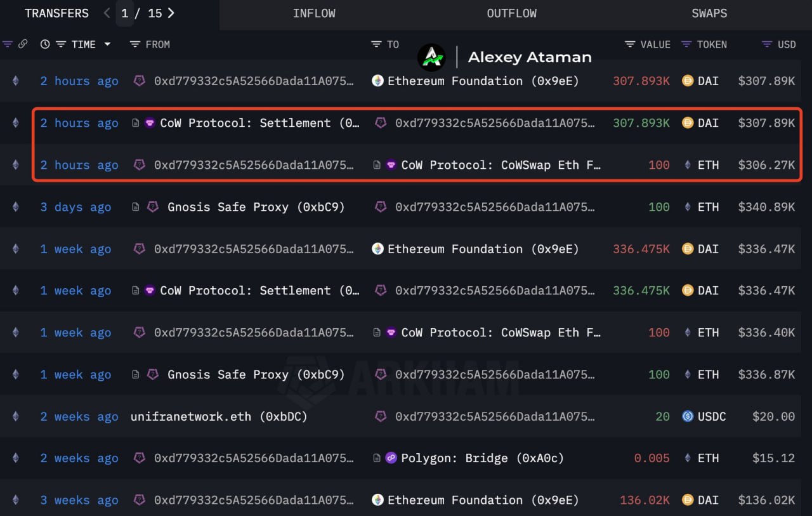Click the '$15.12' USD amount
Image resolution: width=812 pixels, height=516 pixels.
773,458
